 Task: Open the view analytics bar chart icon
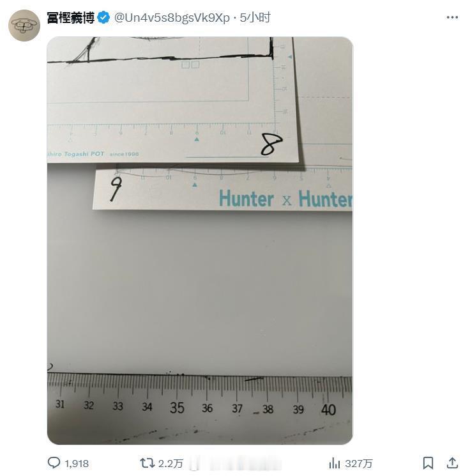(335, 463)
